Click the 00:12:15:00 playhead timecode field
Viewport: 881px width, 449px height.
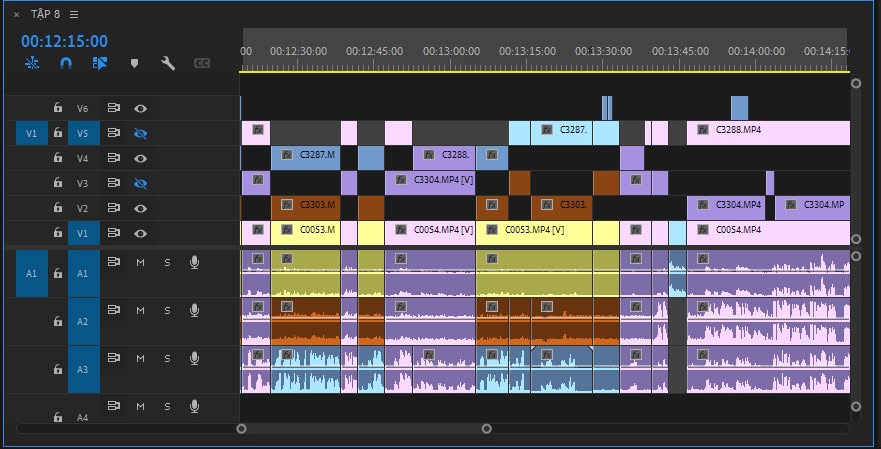(64, 41)
